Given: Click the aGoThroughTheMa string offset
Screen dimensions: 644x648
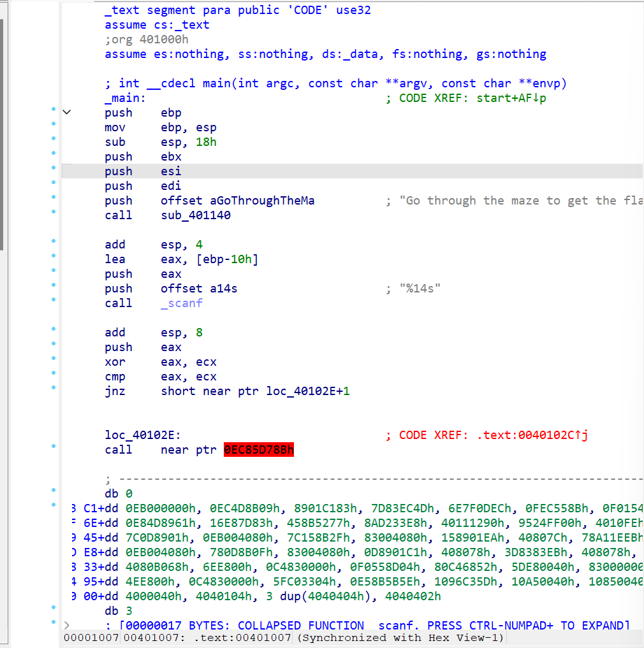Looking at the screenshot, I should (x=262, y=201).
